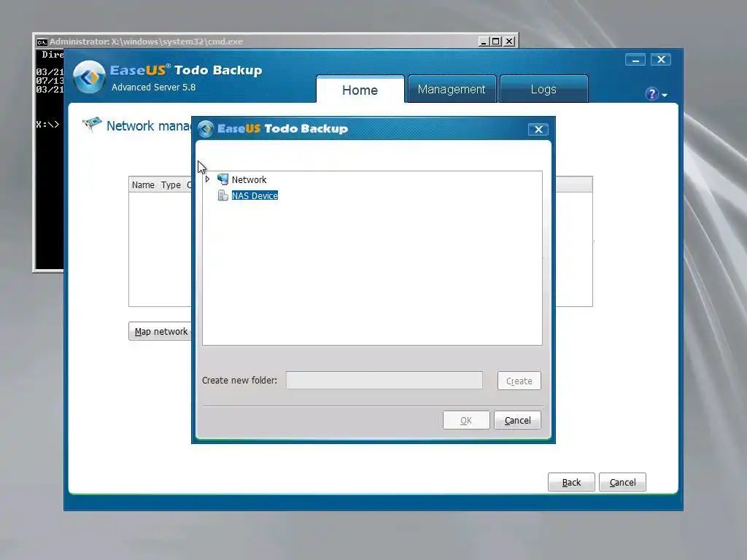Screen dimensions: 747x560
Task: Cancel the folder browse dialog
Action: 517,420
